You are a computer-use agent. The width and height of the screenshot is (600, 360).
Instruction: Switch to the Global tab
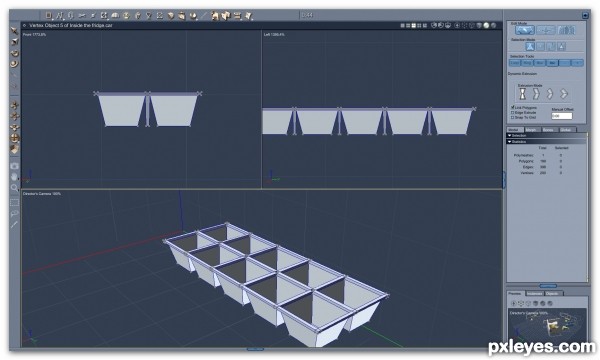coord(566,130)
